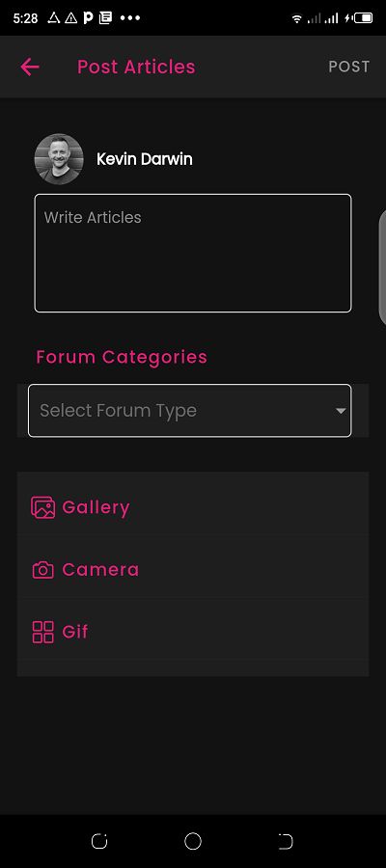Tap the Android navigation back button
This screenshot has width=386, height=868.
286,841
